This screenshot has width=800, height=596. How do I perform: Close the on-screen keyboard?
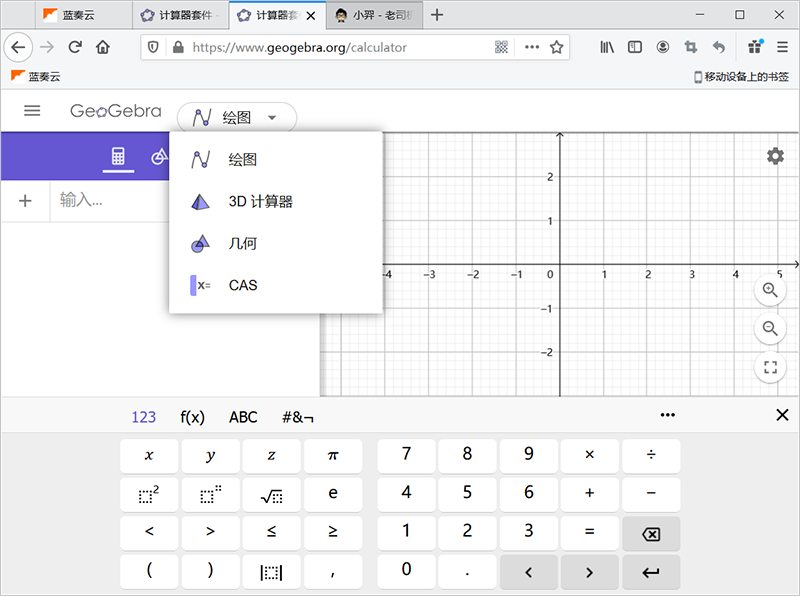(782, 416)
